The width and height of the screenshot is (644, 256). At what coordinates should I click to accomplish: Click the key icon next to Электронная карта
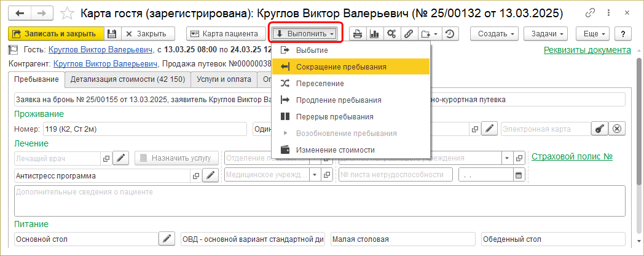pyautogui.click(x=600, y=129)
